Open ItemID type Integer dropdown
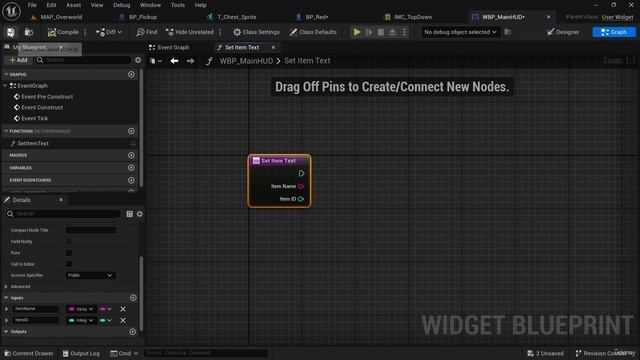Screen dimensions: 640x360 pyautogui.click(x=81, y=320)
